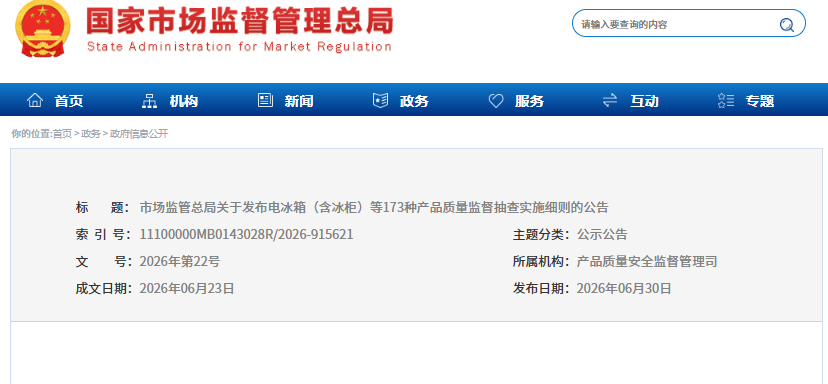Open the 新闻 navigation menu item
This screenshot has height=384, width=828.
(299, 101)
